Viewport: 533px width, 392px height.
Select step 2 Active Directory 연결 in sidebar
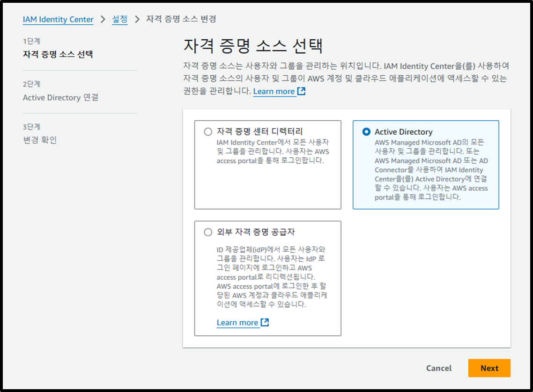[x=60, y=97]
